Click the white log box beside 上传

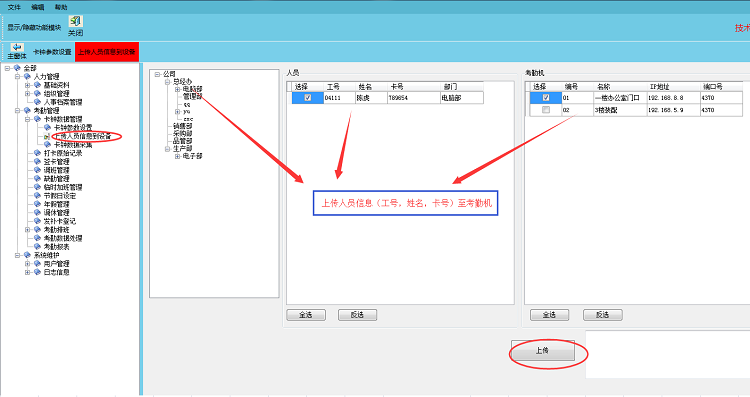coord(668,354)
